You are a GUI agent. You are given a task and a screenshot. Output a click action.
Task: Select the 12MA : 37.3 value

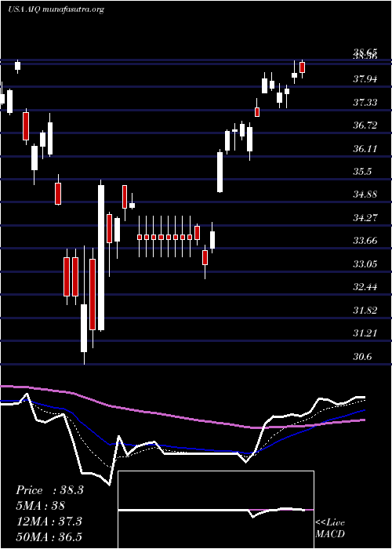49,522
